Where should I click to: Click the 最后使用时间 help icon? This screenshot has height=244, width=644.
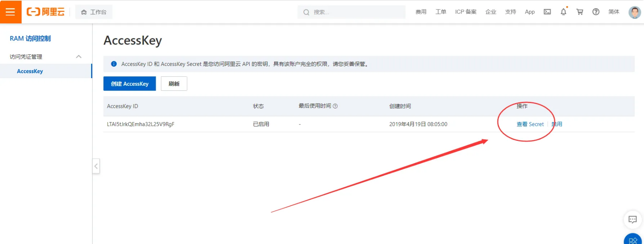tap(335, 106)
